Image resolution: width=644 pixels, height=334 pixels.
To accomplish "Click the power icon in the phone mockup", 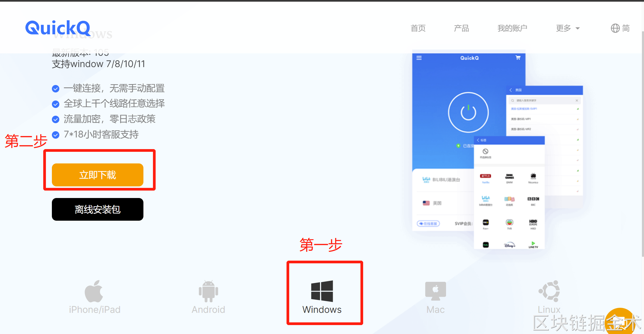I will click(468, 112).
